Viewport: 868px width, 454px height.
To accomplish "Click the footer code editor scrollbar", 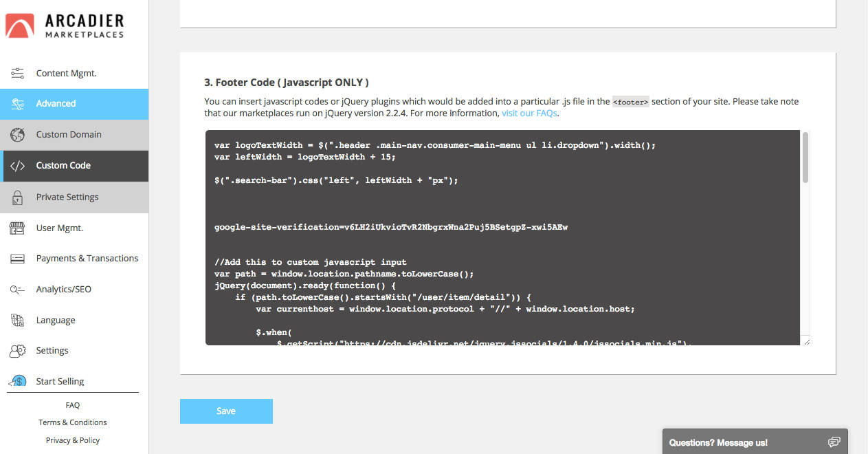I will [805, 158].
